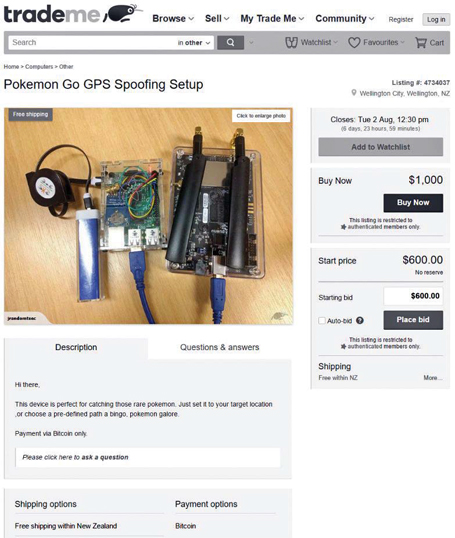
Task: Click the magnifying glass search button
Action: point(231,43)
